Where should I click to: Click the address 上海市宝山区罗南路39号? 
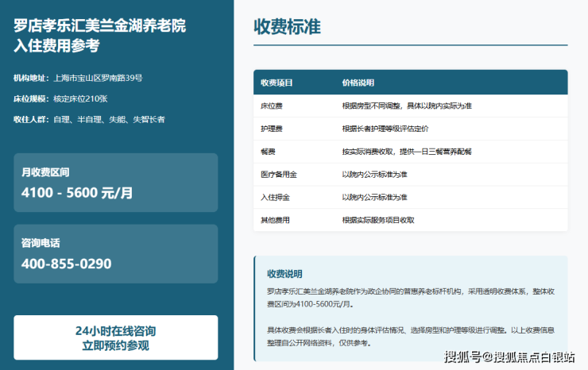tap(98, 78)
